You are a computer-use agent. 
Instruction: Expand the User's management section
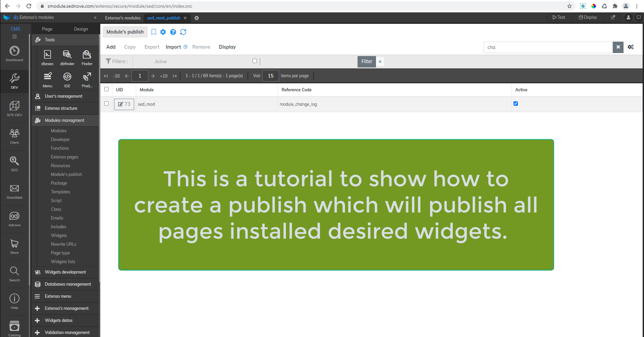point(65,96)
